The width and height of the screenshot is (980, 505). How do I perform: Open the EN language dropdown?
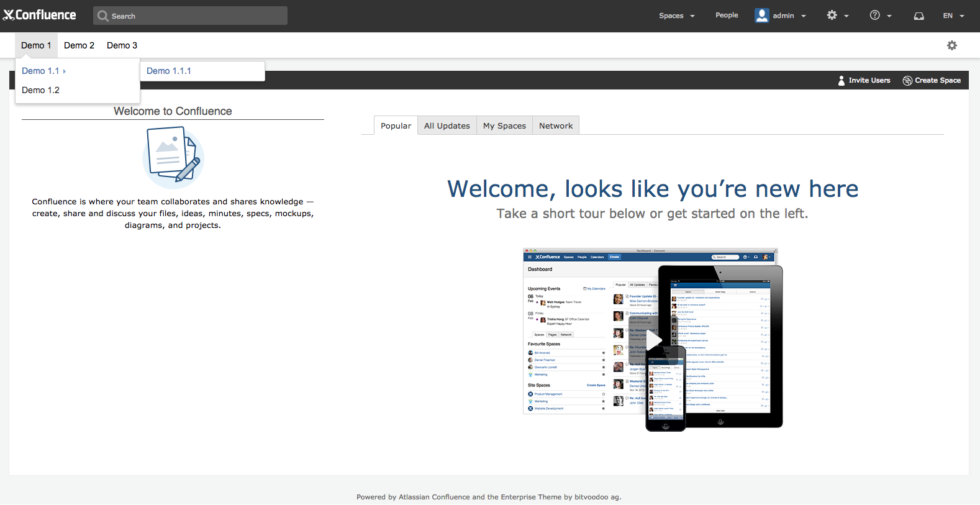[953, 16]
